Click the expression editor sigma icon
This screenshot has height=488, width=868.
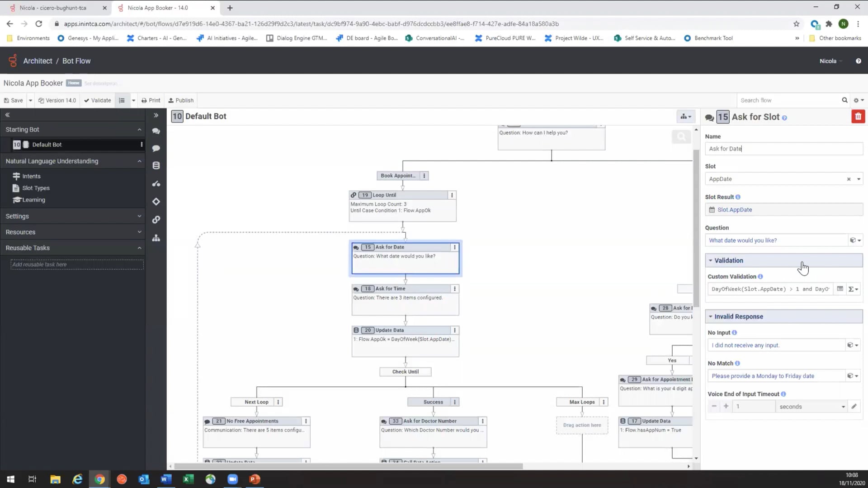[x=851, y=289]
